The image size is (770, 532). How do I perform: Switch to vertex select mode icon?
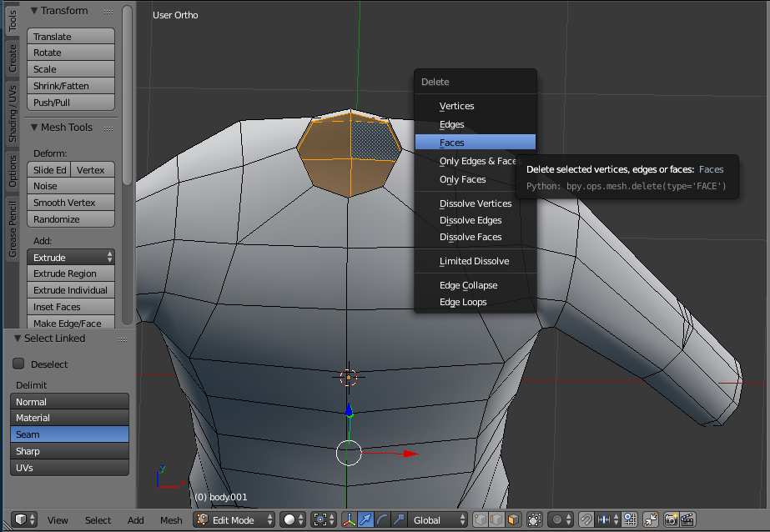[481, 519]
